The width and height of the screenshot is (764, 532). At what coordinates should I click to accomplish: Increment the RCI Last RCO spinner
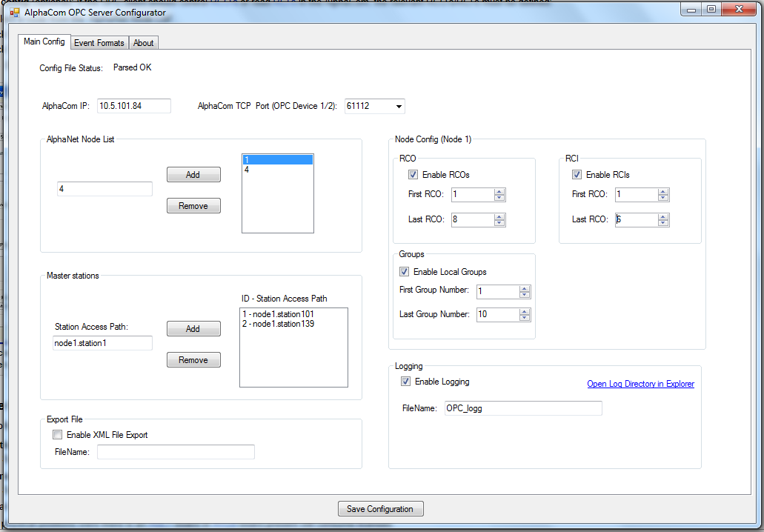[663, 216]
